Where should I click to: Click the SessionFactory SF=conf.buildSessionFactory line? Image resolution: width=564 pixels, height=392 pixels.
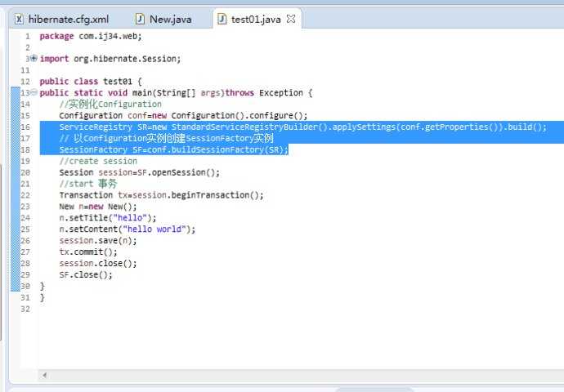coord(174,149)
